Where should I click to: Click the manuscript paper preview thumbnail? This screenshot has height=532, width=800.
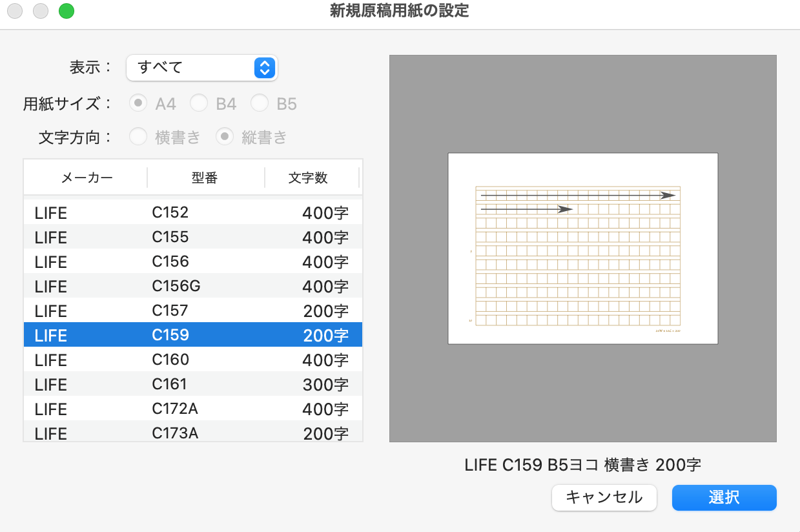(583, 249)
